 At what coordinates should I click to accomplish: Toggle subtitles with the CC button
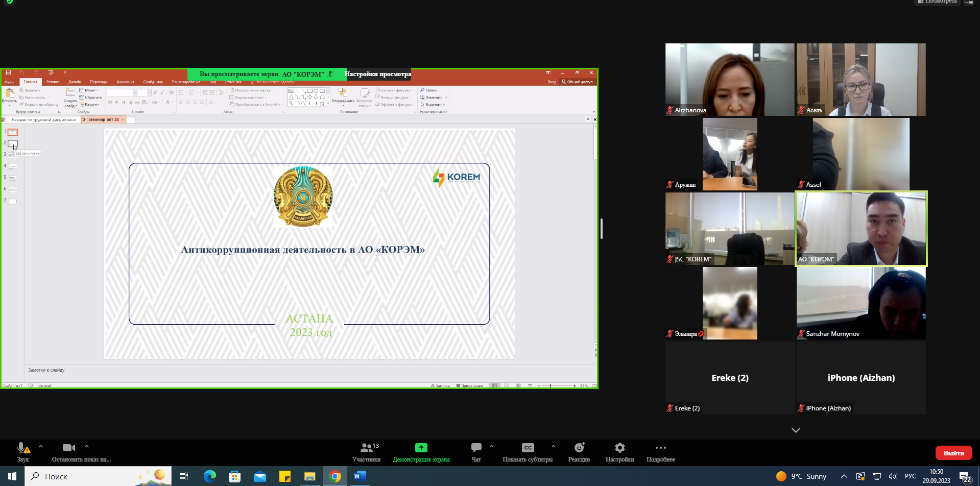click(528, 448)
